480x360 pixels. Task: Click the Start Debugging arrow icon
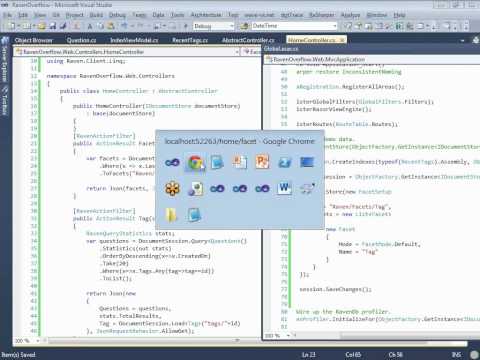point(186,26)
